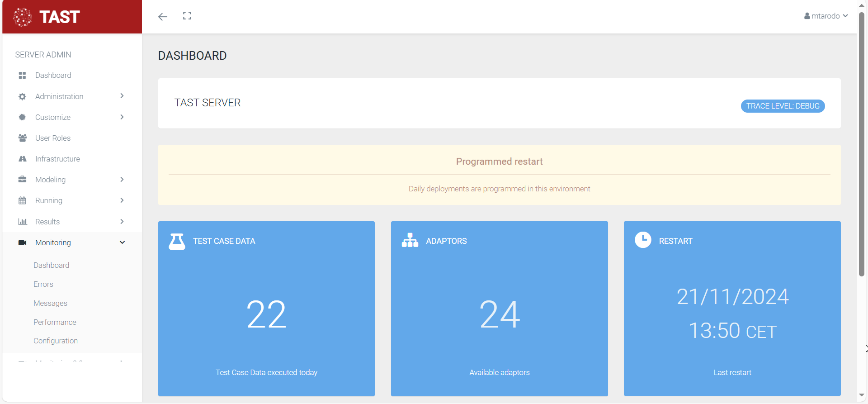
Task: Collapse the Monitoring section chevron
Action: click(x=122, y=242)
